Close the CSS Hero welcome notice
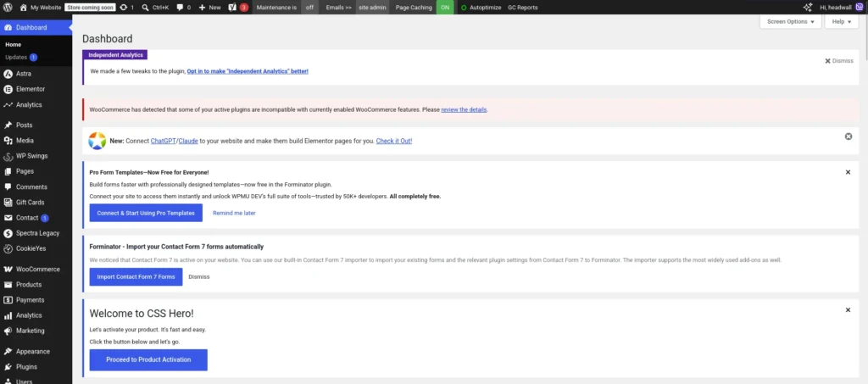The height and width of the screenshot is (384, 868). (x=848, y=310)
